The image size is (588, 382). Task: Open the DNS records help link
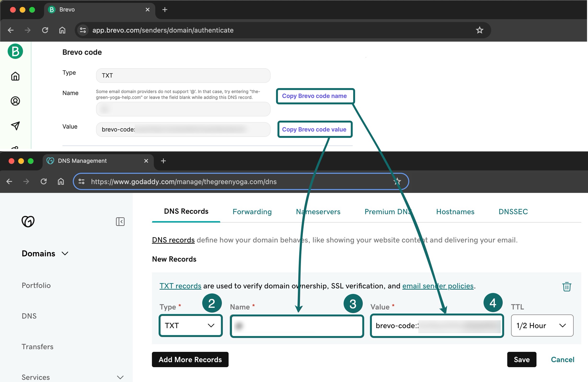click(173, 240)
